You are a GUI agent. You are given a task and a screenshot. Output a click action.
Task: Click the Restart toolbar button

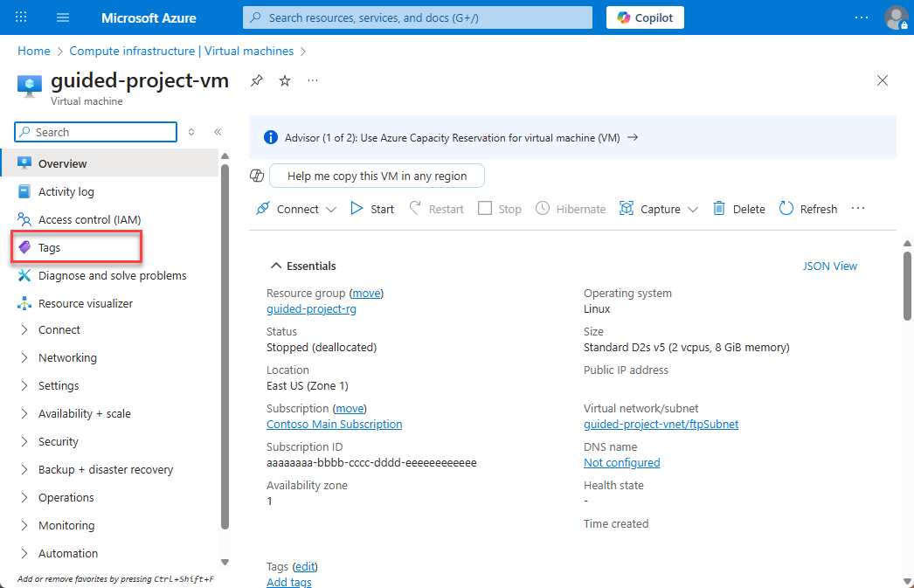click(x=437, y=209)
